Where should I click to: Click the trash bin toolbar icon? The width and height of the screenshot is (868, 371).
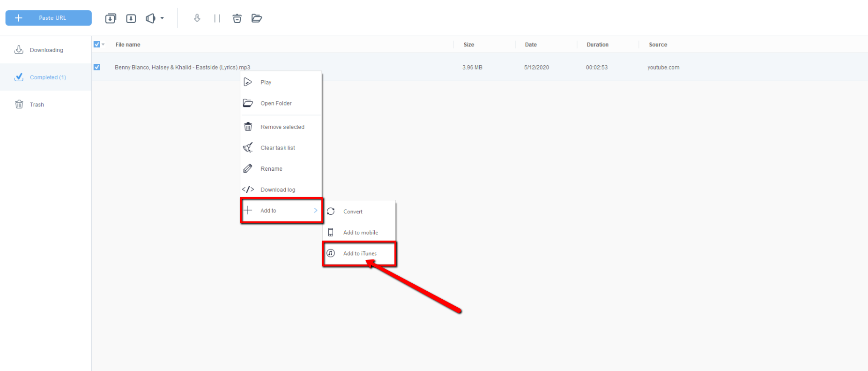[237, 18]
